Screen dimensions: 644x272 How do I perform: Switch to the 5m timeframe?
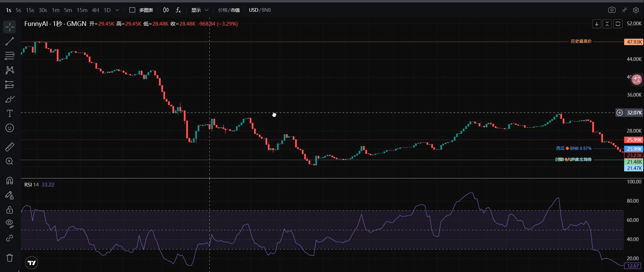(68, 10)
